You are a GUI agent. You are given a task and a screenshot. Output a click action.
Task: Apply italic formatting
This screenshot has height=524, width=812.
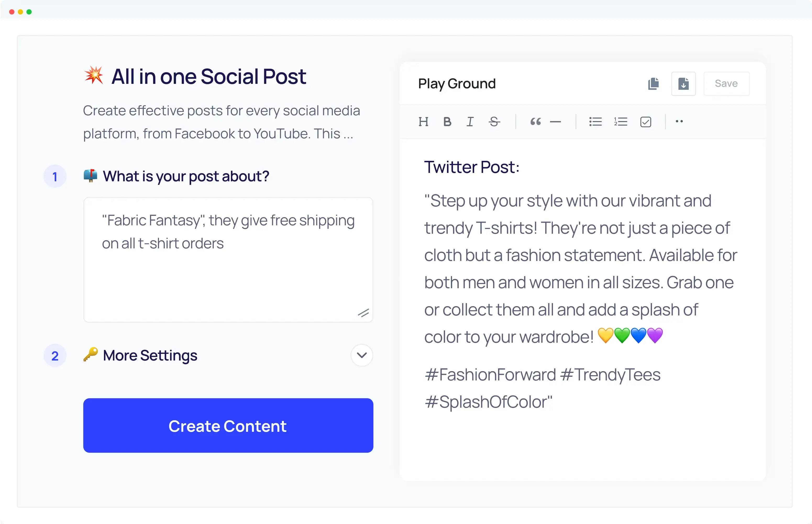470,122
